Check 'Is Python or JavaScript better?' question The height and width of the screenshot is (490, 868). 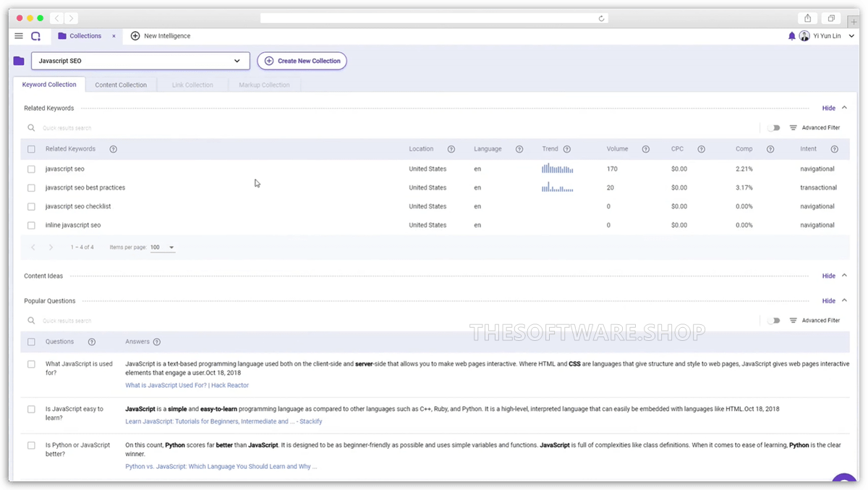pyautogui.click(x=31, y=445)
